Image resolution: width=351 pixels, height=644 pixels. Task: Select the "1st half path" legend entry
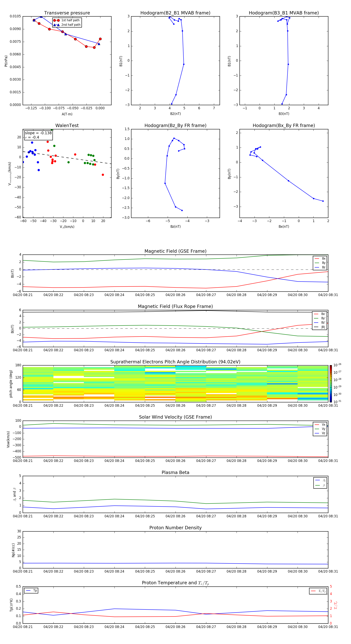pos(67,20)
